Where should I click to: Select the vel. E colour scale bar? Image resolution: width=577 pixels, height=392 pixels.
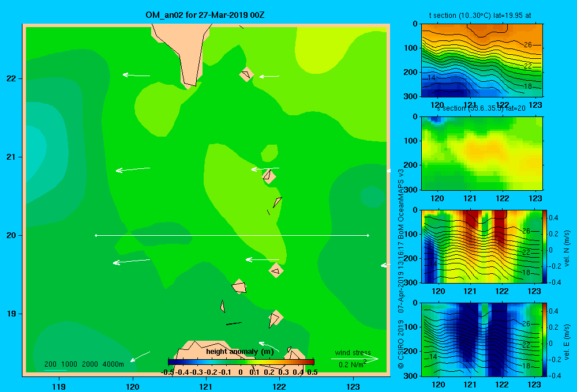pos(545,340)
